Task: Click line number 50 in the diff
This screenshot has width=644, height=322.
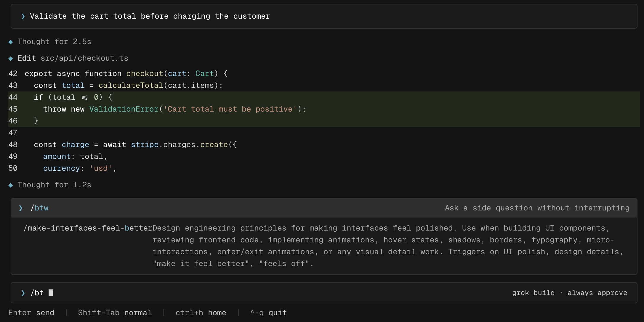Action: point(13,168)
